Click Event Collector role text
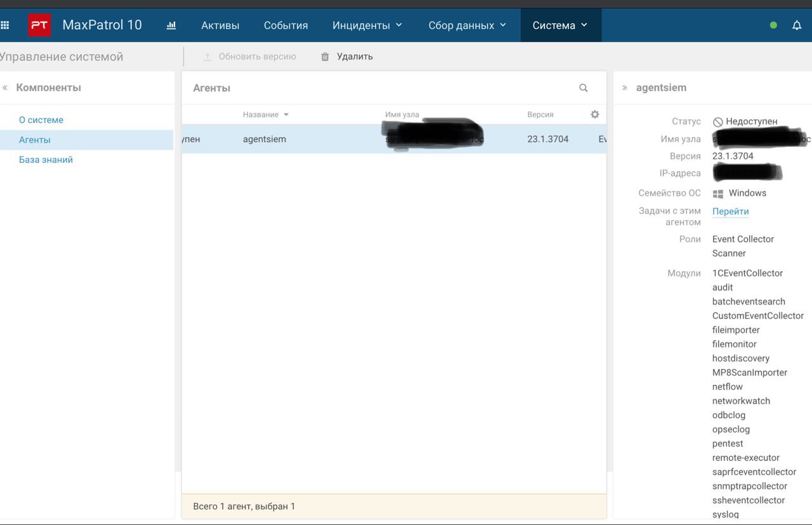Screen dimensions: 812x525 coord(743,239)
